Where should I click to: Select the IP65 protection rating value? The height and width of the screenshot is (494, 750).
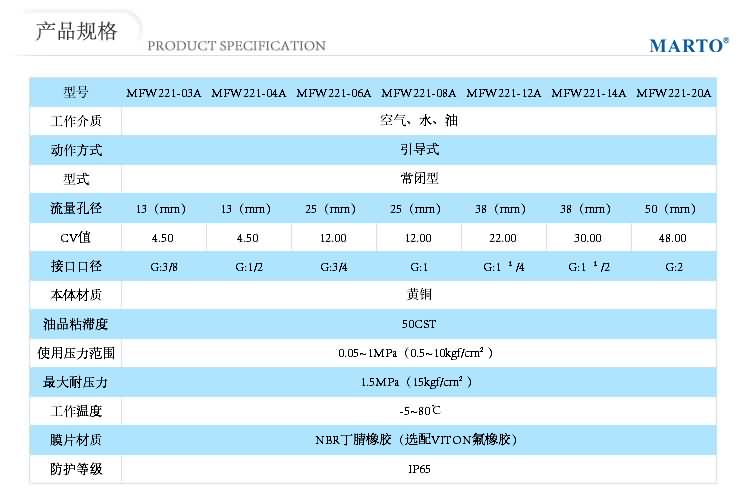click(x=418, y=469)
